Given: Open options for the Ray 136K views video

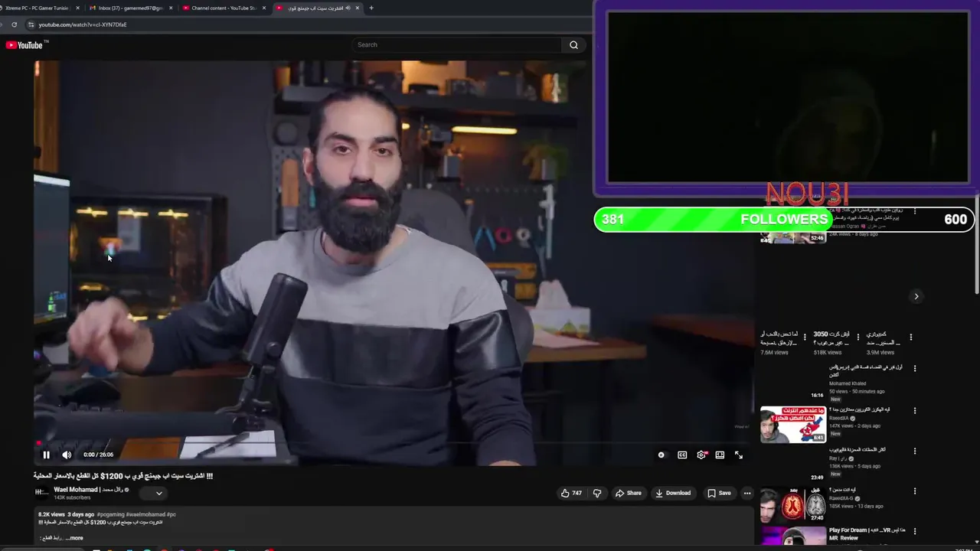Looking at the screenshot, I should point(915,451).
